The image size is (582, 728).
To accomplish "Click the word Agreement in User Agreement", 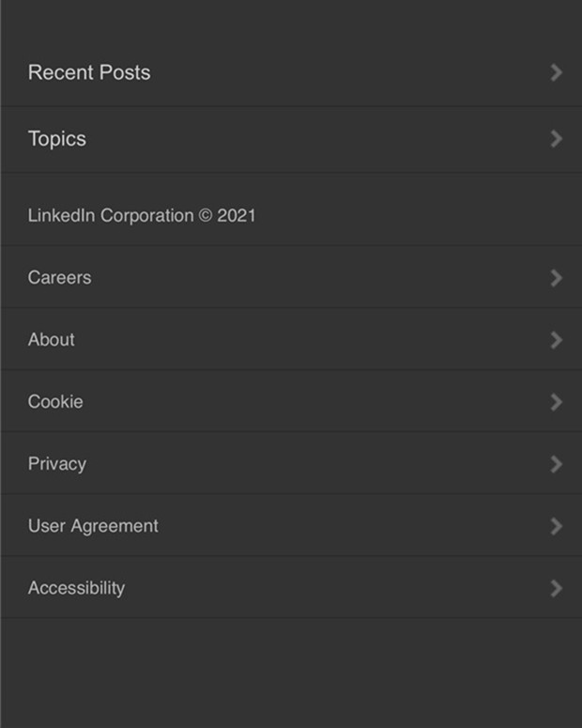I will 115,527.
